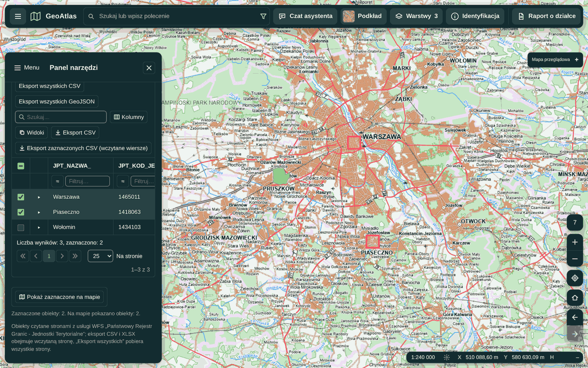Viewport: 588px width, 368px height.
Task: Open the Warstwy layers menu
Action: point(416,16)
